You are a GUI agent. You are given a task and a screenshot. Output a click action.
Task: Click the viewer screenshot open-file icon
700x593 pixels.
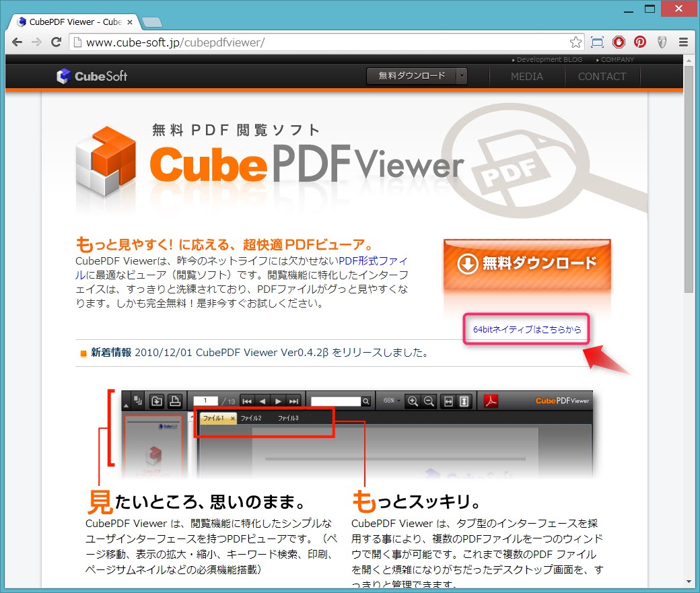(157, 401)
